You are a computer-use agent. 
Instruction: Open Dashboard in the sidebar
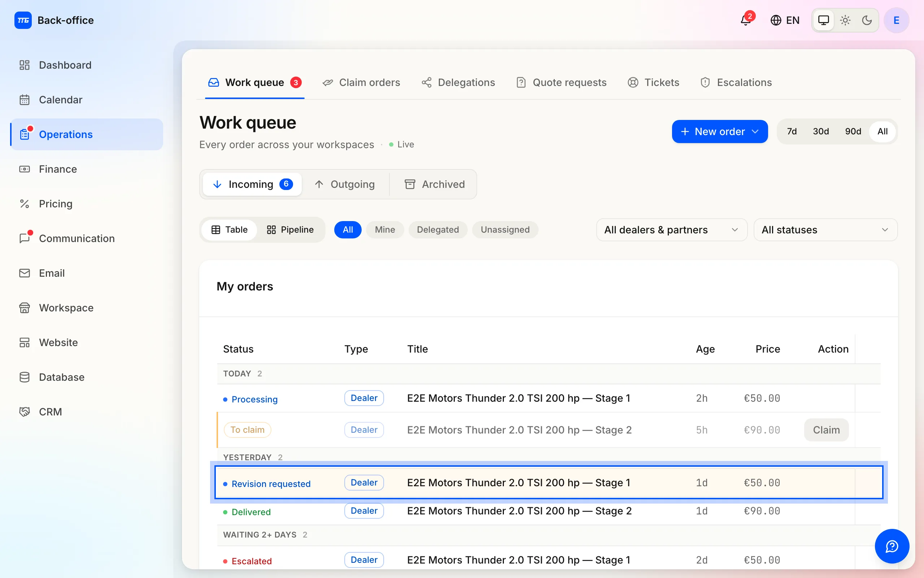coord(87,65)
